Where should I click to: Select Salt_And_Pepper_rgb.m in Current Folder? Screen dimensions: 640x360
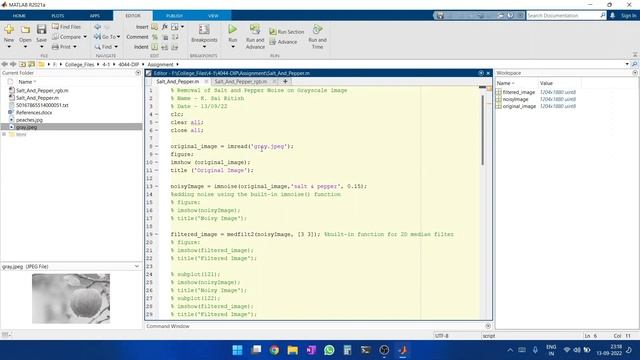pos(42,91)
